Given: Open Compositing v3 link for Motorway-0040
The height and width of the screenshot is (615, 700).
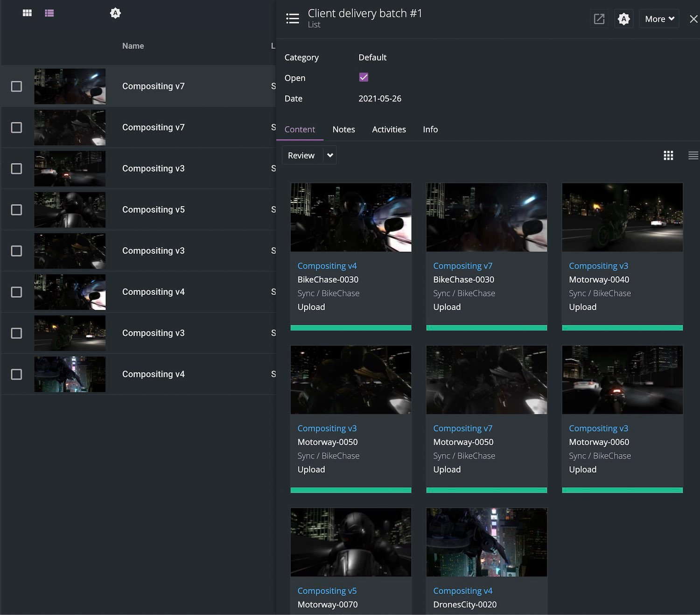Looking at the screenshot, I should 598,266.
